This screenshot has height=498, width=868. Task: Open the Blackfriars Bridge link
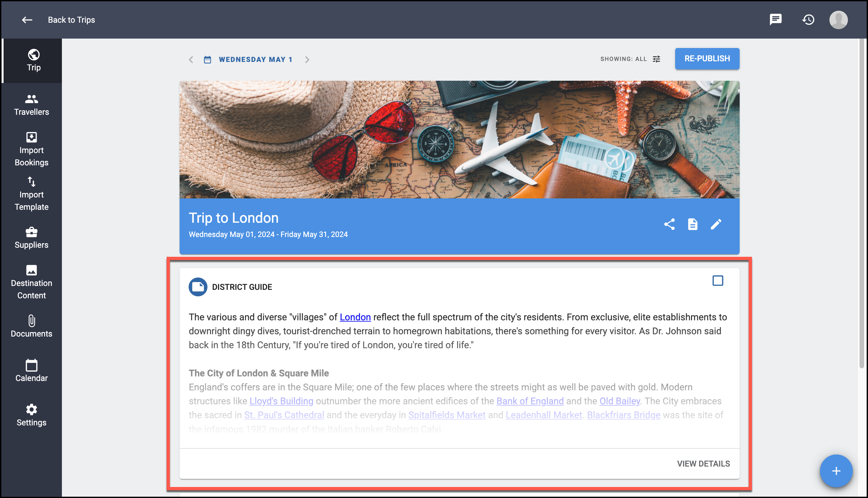(624, 415)
